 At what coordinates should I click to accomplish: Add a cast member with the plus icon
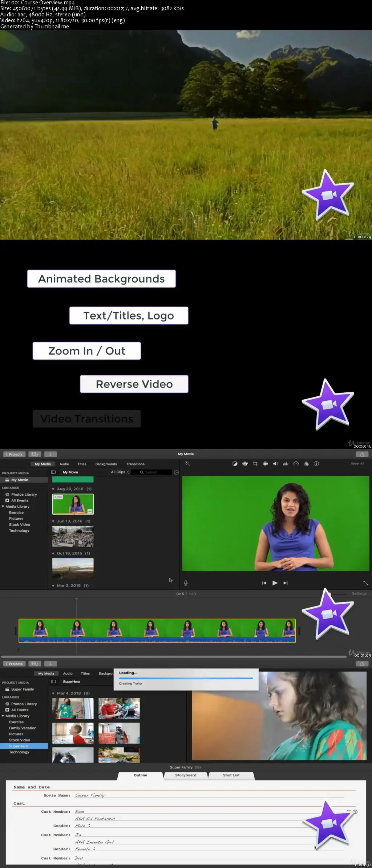(355, 812)
